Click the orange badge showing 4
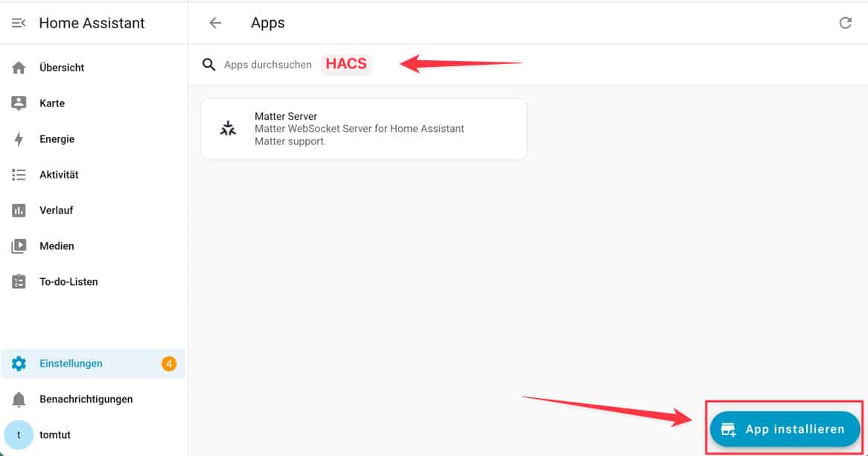Viewport: 868px width, 456px height. click(x=169, y=364)
